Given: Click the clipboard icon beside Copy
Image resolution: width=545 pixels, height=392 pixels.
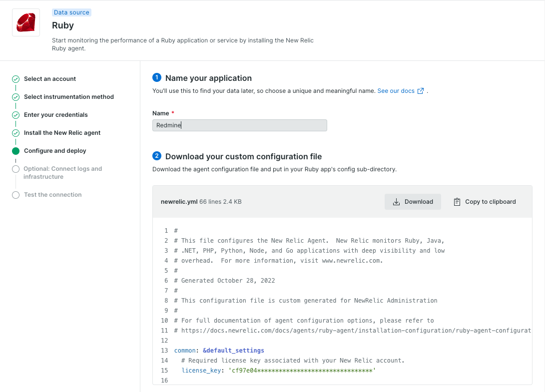Looking at the screenshot, I should tap(457, 202).
